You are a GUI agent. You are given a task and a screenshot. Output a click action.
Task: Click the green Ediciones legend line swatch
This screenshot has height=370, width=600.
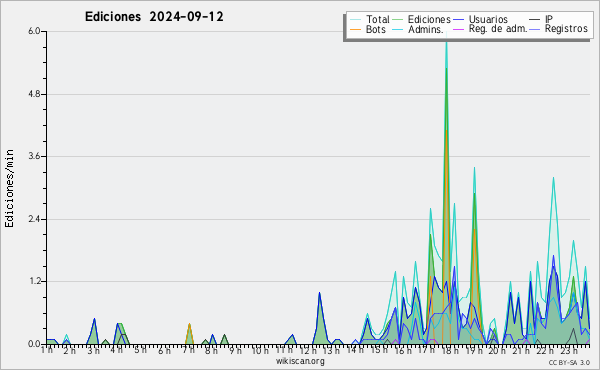(398, 20)
